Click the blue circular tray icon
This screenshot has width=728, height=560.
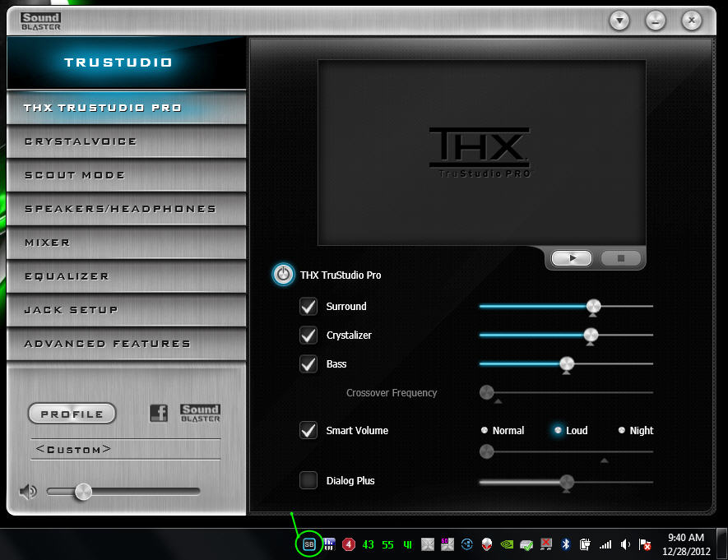coord(467,544)
